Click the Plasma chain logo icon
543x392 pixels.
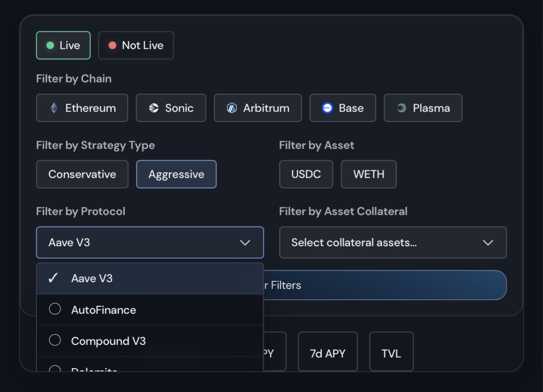401,108
